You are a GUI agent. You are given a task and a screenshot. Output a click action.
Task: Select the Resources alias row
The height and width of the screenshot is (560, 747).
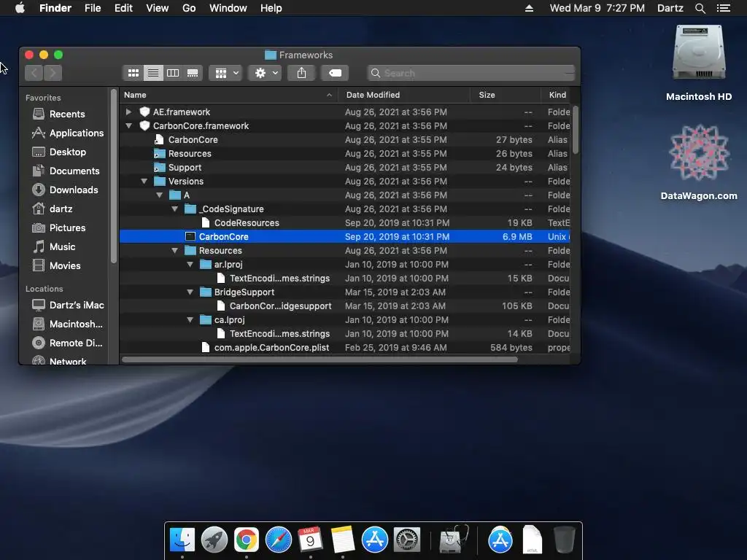[x=345, y=153]
